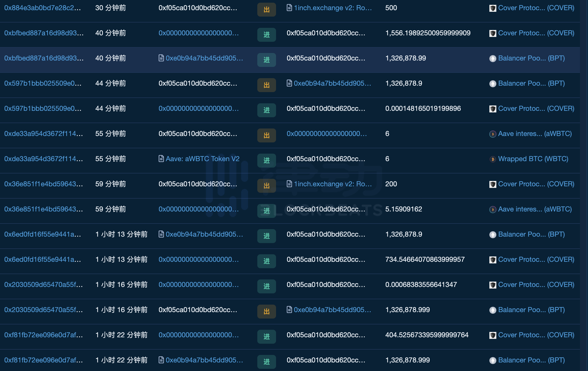Viewport: 588px width, 371px height.
Task: Open Cover Protocol link in 1,556.19892500959999909 row
Action: click(536, 33)
